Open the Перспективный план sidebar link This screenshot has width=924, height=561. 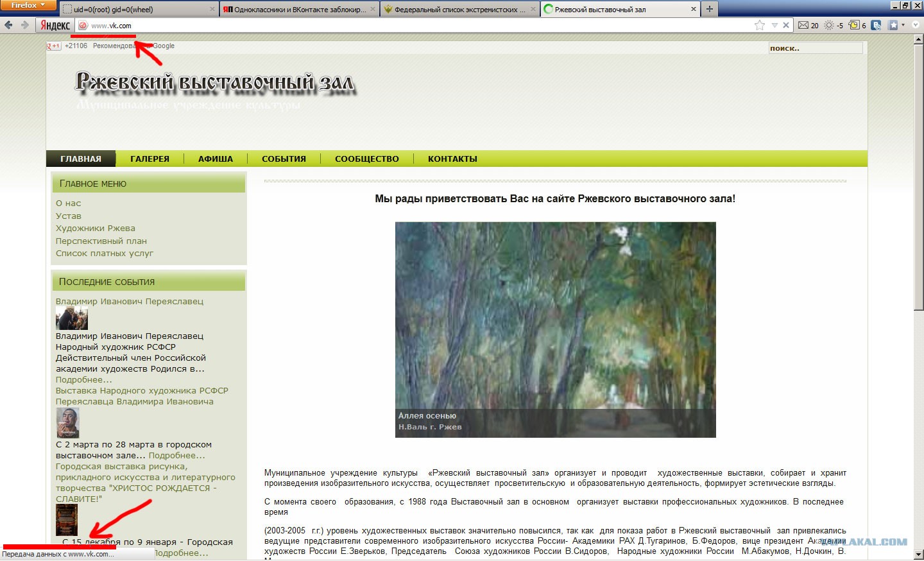pyautogui.click(x=101, y=241)
